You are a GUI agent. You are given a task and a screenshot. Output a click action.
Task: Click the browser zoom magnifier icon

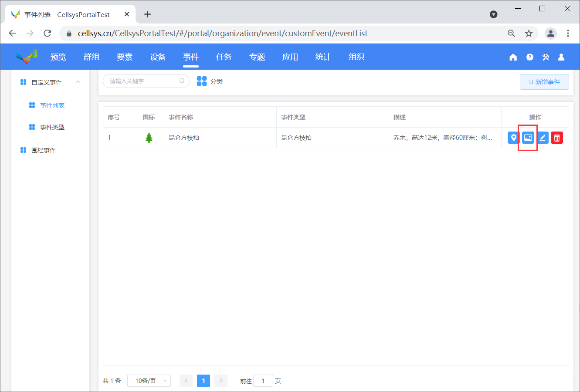coord(512,33)
